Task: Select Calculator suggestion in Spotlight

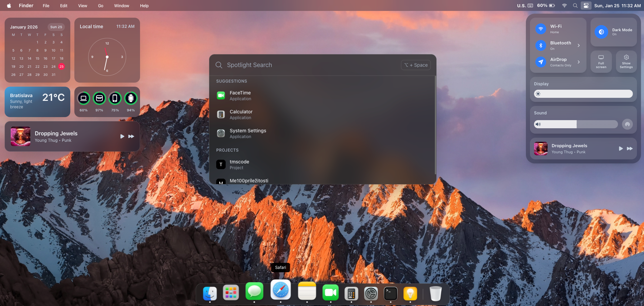Action: [x=322, y=115]
